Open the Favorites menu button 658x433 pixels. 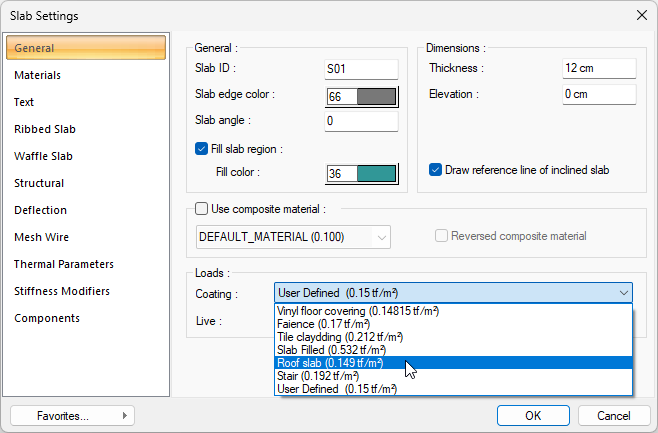pyautogui.click(x=62, y=415)
